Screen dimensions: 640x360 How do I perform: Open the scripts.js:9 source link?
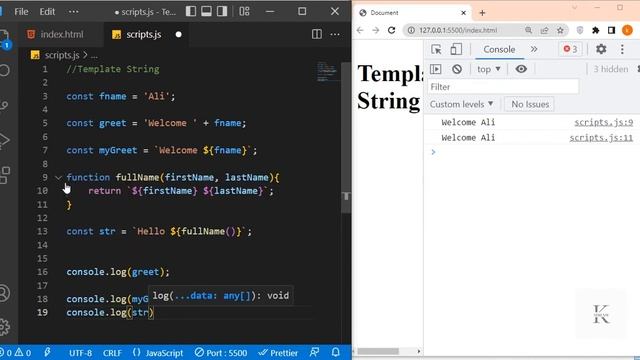pyautogui.click(x=604, y=122)
